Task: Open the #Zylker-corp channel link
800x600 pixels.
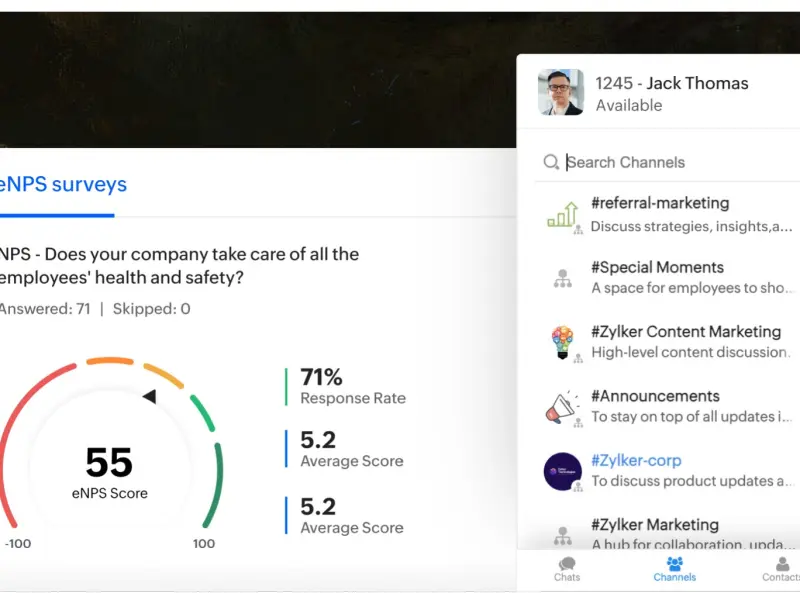Action: [x=636, y=460]
